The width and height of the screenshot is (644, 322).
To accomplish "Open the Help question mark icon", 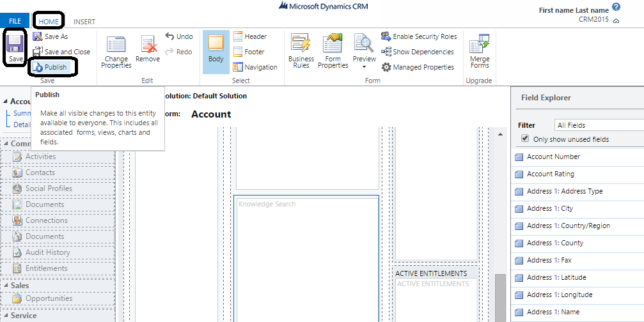I will (x=616, y=7).
